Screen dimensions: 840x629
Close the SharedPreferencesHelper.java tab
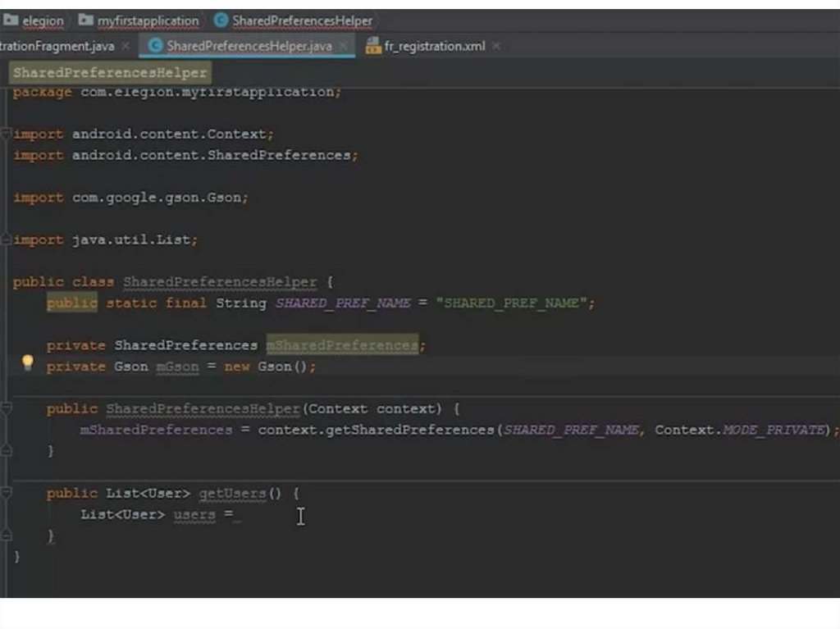click(x=344, y=46)
